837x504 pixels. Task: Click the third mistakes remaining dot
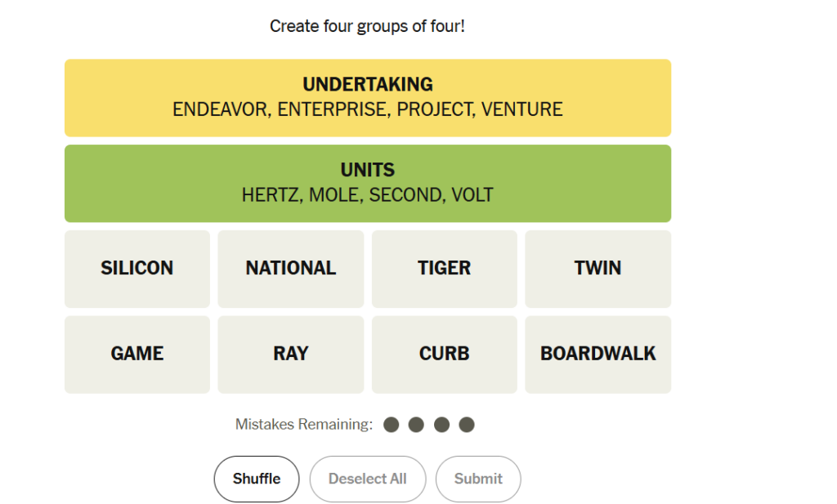pyautogui.click(x=441, y=425)
